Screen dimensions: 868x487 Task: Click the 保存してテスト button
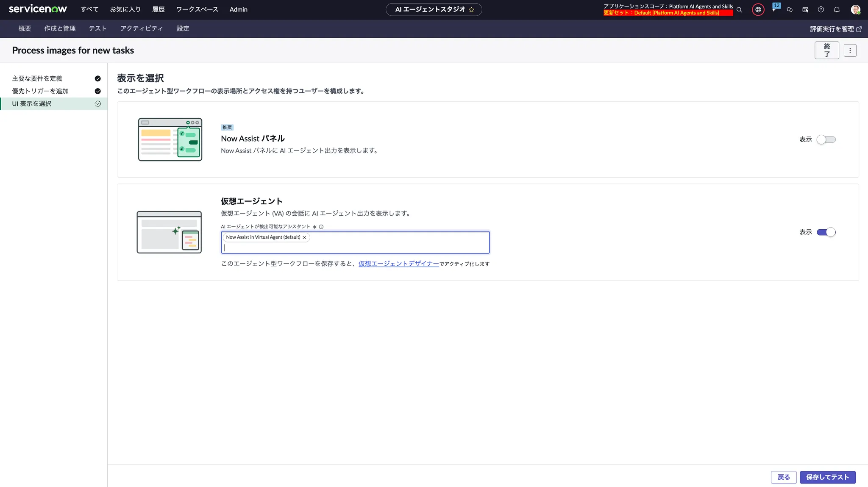click(827, 477)
